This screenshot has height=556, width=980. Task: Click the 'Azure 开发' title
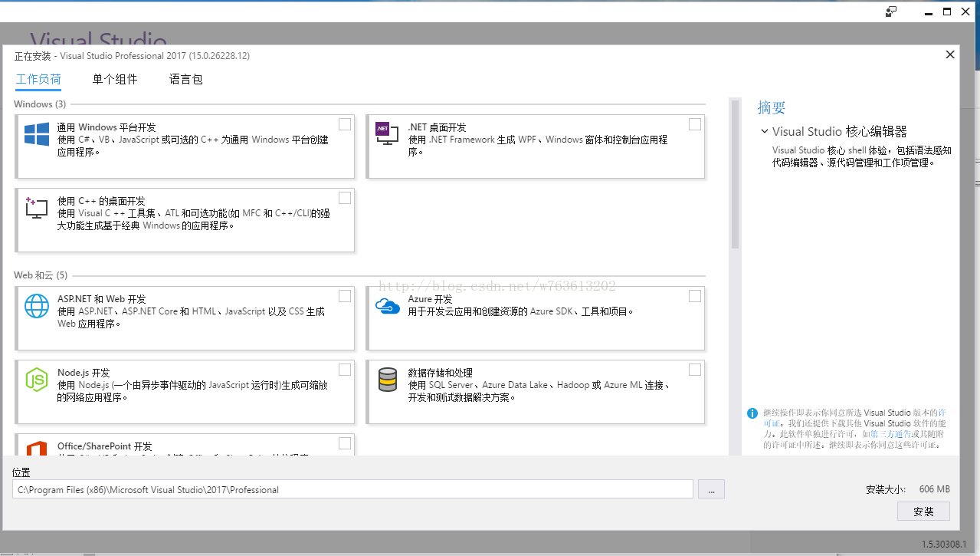430,299
